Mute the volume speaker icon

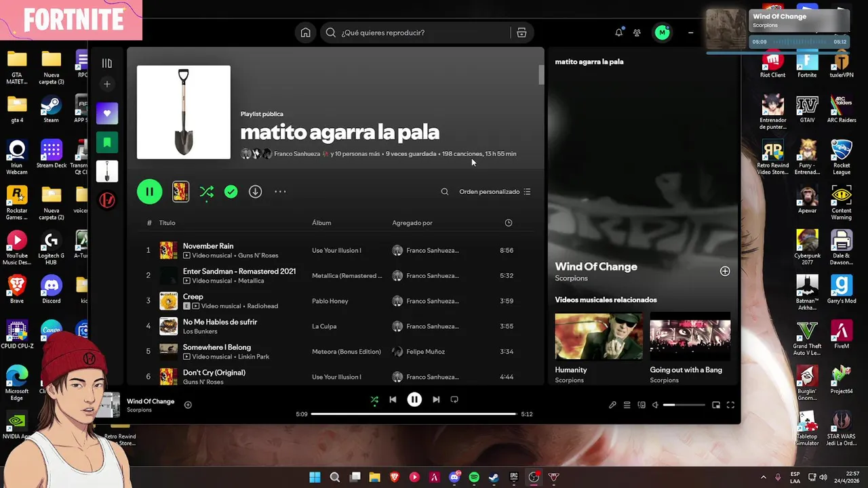[x=655, y=405]
